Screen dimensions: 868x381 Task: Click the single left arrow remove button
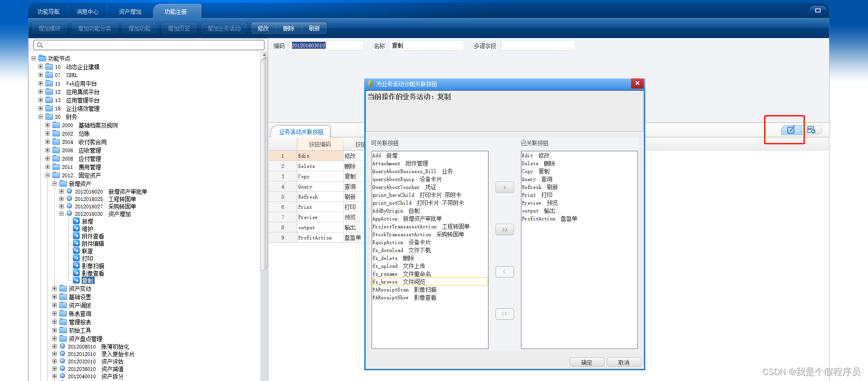coord(504,271)
